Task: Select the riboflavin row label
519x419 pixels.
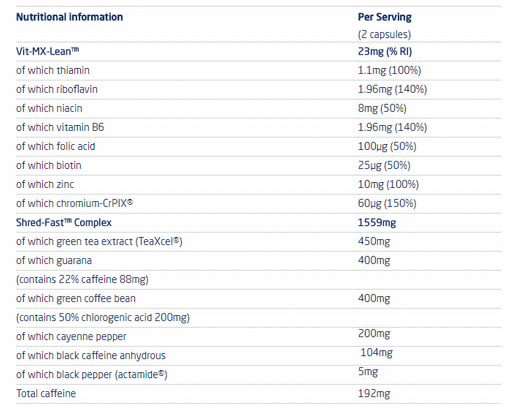Action: click(57, 89)
